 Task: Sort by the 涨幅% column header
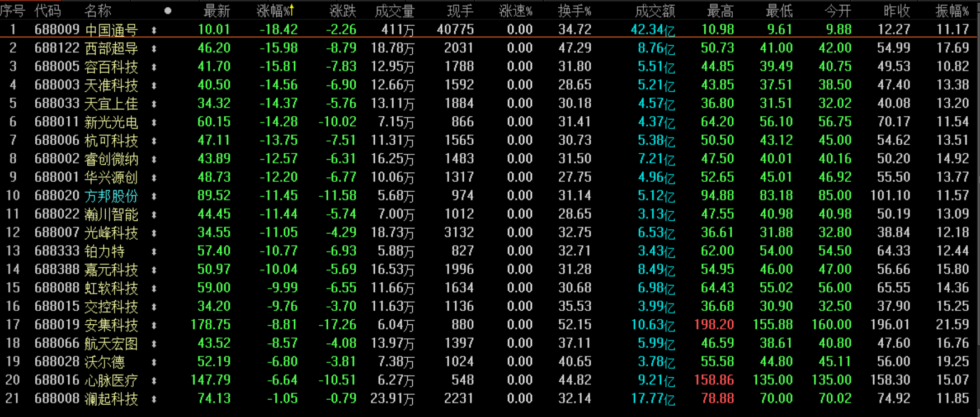(x=275, y=11)
